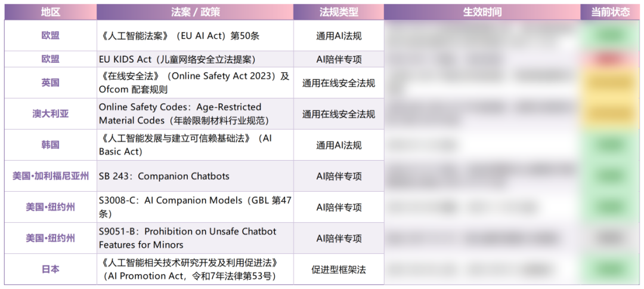The image size is (644, 289).
Task: Click the AI Basic Act policy cell
Action: 195,145
